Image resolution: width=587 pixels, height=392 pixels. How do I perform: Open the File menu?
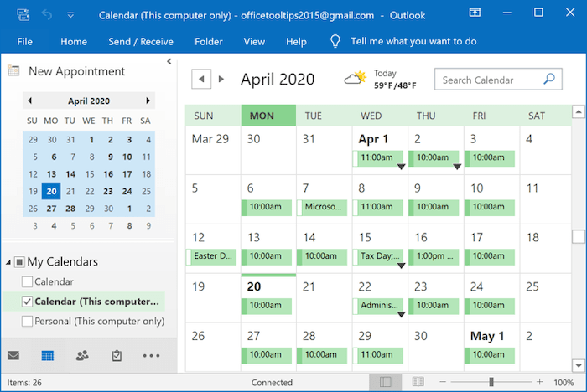coord(24,42)
